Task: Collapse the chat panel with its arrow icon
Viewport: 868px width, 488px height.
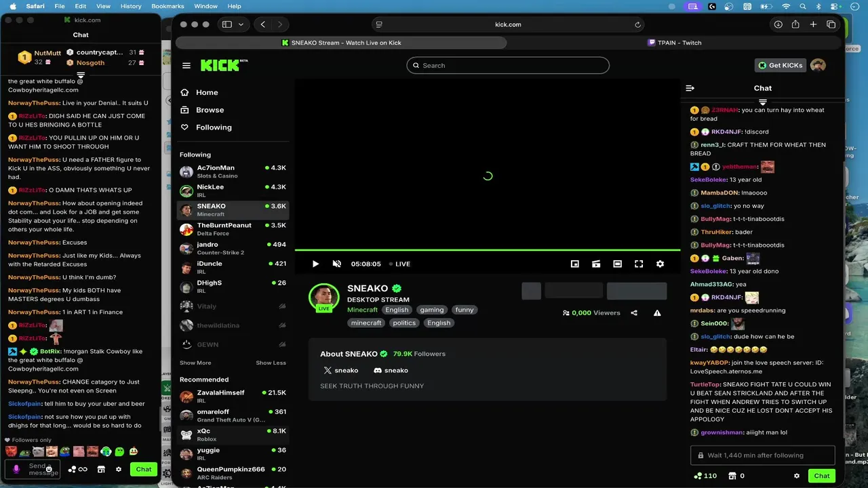Action: coord(690,88)
